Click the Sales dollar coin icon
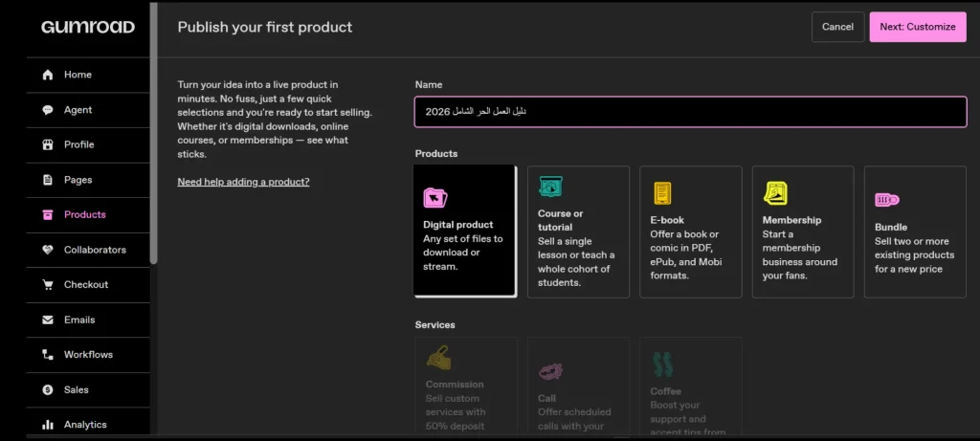Screen dimensions: 980x441 [x=48, y=389]
